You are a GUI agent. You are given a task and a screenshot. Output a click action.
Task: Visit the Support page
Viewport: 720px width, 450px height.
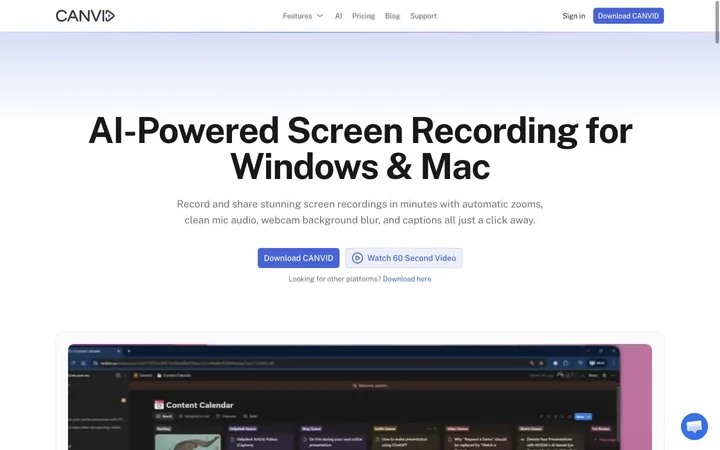point(423,16)
